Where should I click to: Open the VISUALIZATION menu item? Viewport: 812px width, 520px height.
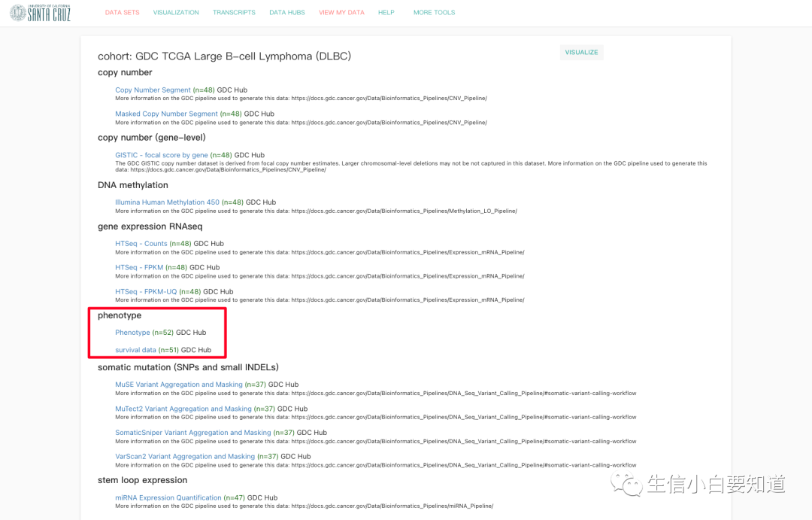176,13
